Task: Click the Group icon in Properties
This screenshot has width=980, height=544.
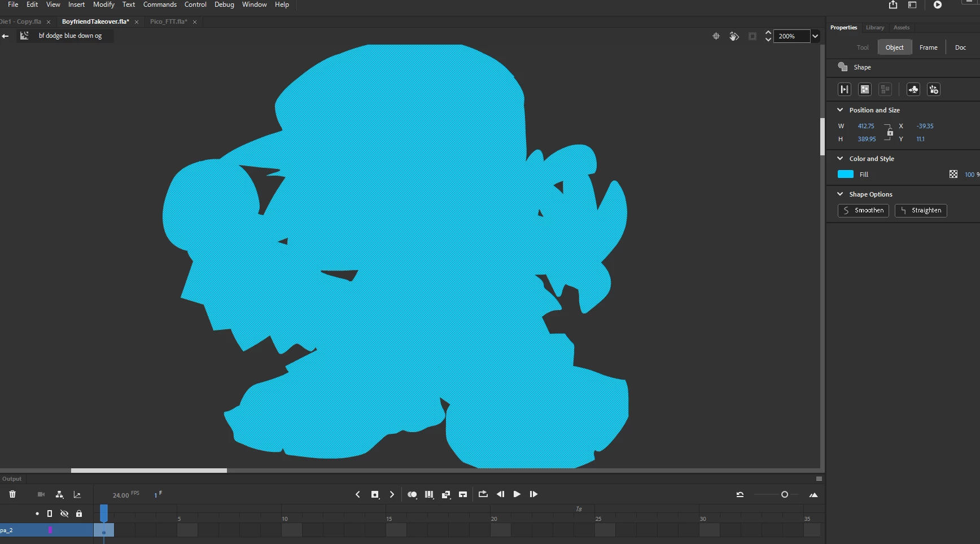Action: click(x=865, y=89)
